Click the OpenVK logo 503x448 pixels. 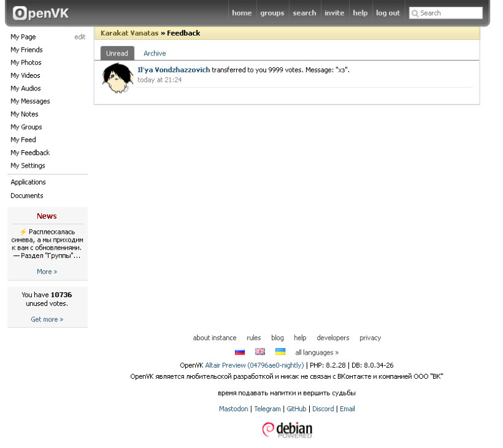point(41,13)
